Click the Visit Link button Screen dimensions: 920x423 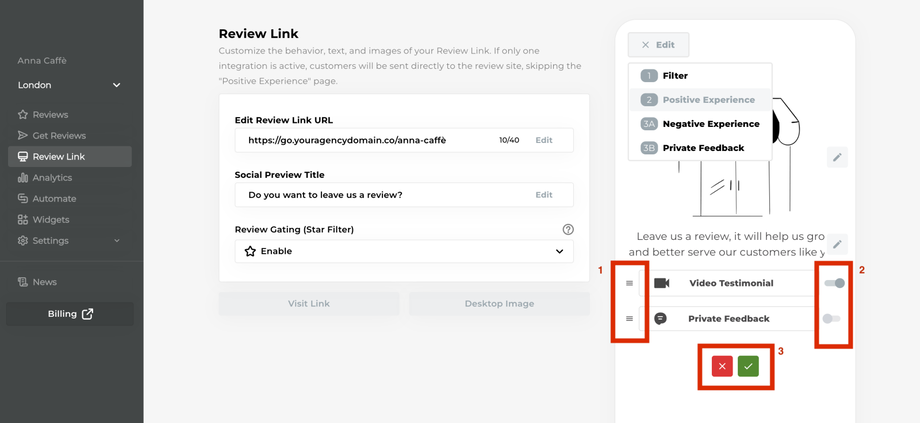309,304
